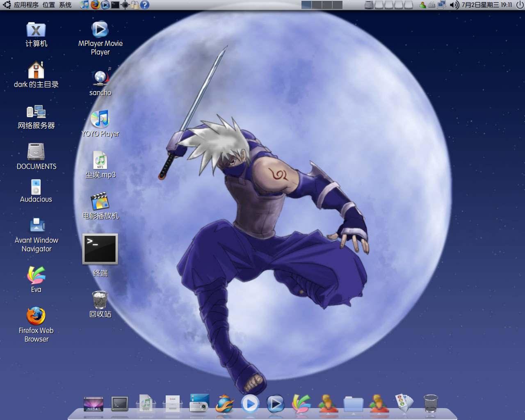This screenshot has width=525, height=420.
Task: Click the date and time 7月2日星期三 19:11
Action: tap(487, 5)
